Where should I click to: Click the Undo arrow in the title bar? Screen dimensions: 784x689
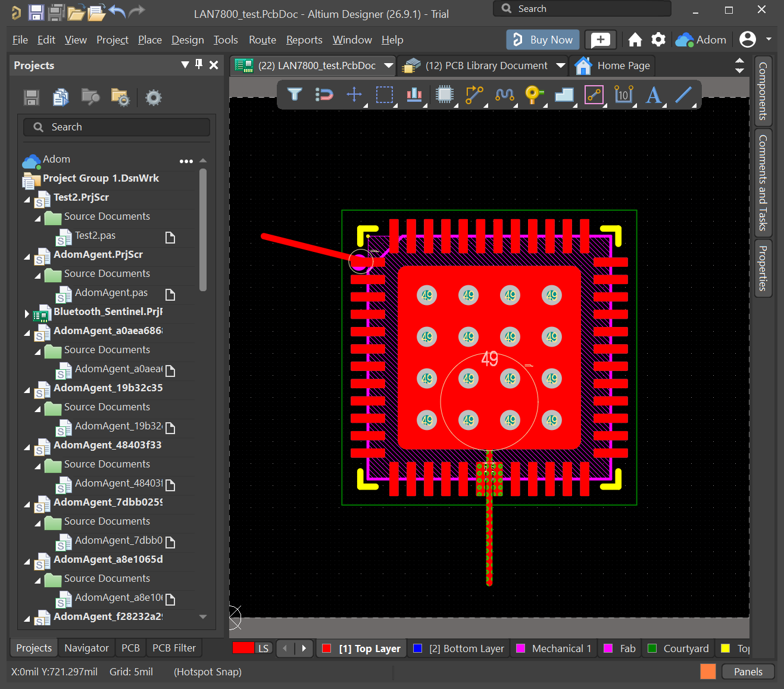[117, 12]
